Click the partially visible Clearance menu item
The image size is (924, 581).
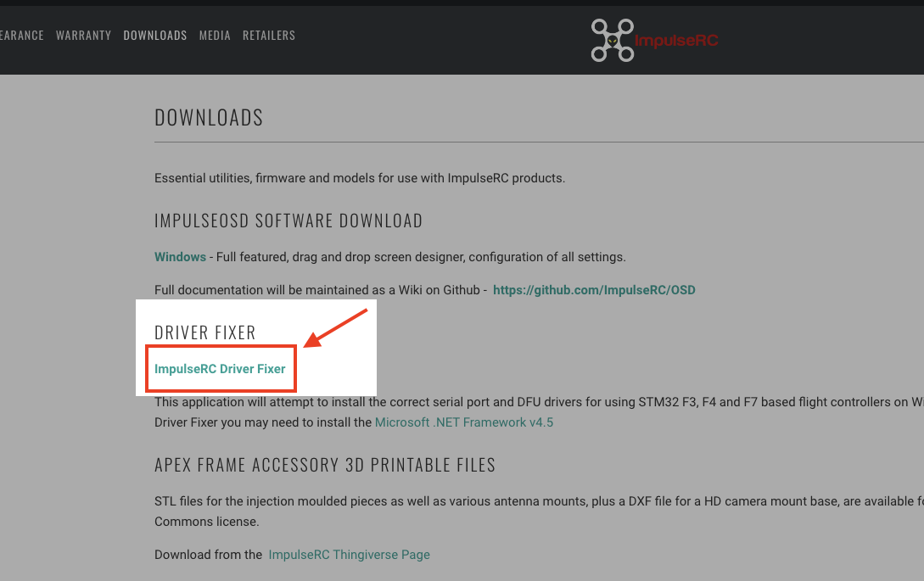(22, 36)
